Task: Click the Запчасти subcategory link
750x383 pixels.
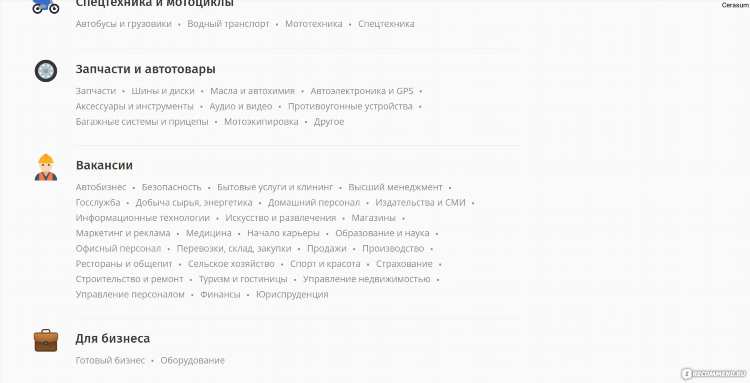Action: click(x=96, y=91)
